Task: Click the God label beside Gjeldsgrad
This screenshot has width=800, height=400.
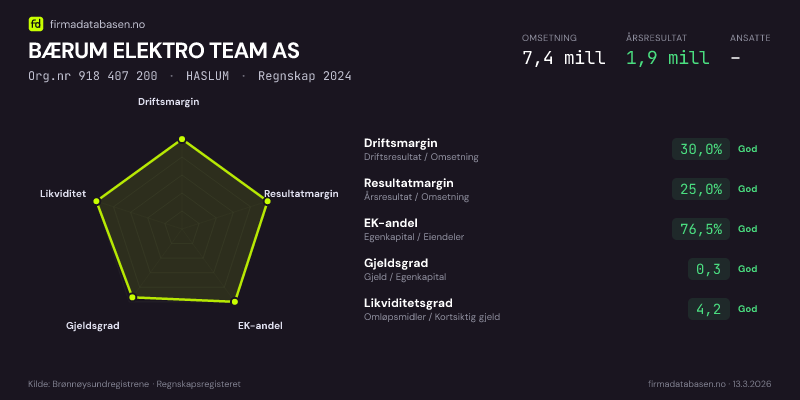Action: (748, 269)
